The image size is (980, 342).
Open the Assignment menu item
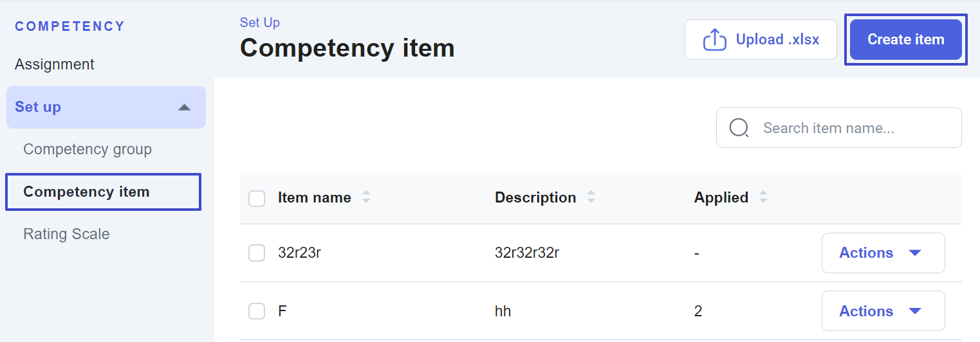point(55,64)
